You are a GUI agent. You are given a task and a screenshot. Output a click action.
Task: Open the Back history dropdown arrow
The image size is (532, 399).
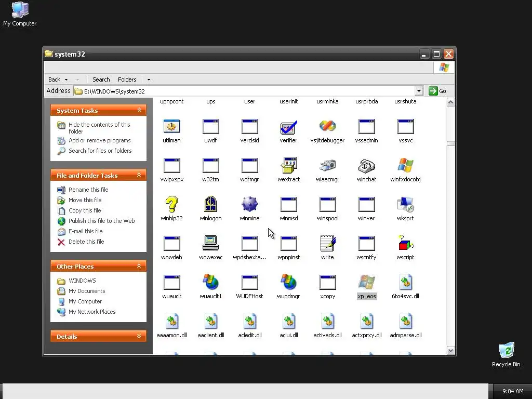(66, 79)
